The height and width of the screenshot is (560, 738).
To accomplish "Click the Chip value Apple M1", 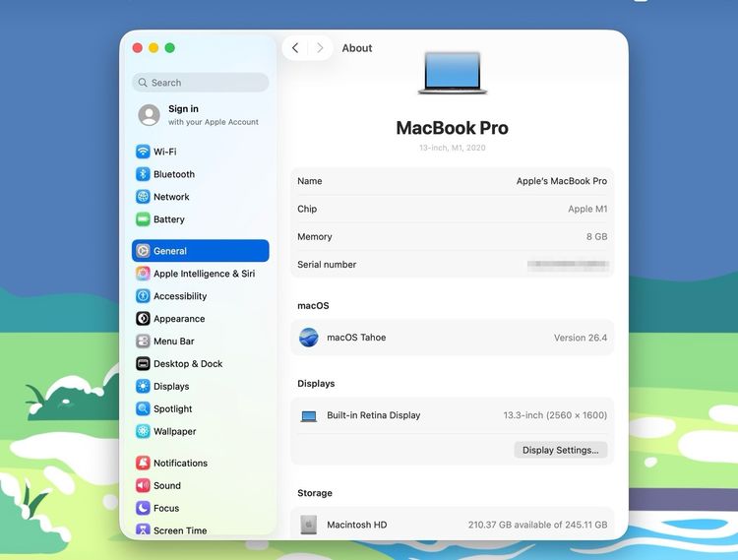I will click(x=587, y=209).
